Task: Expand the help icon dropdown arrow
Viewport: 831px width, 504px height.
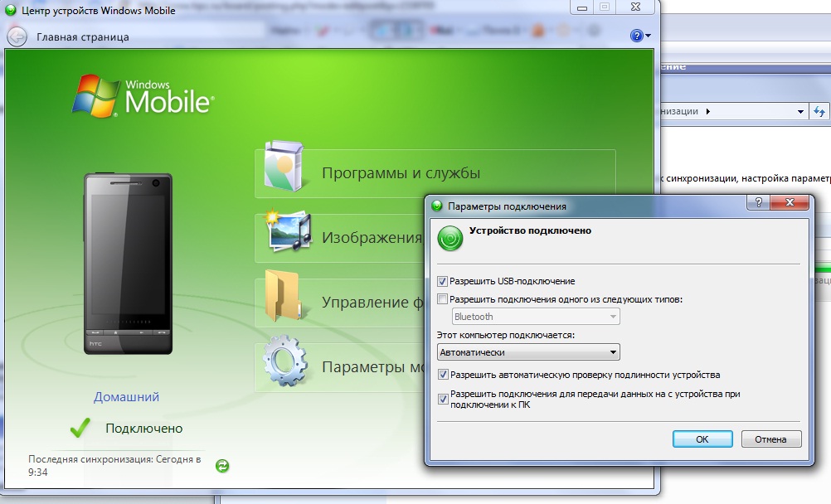Action: (x=649, y=36)
